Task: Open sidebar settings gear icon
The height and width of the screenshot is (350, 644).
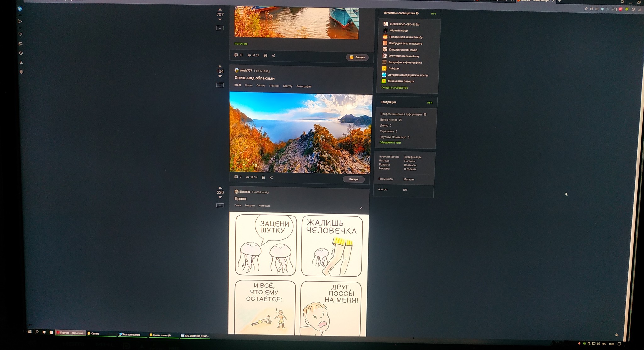Action: (x=22, y=72)
